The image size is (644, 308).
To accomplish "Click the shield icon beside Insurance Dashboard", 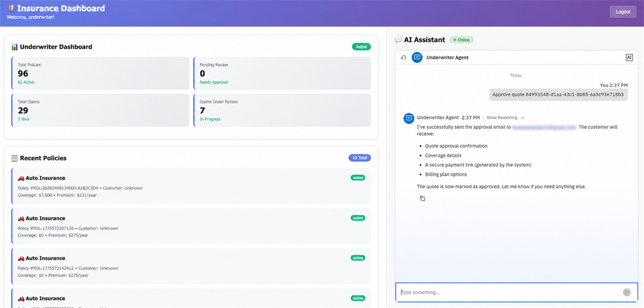I will 11,8.
